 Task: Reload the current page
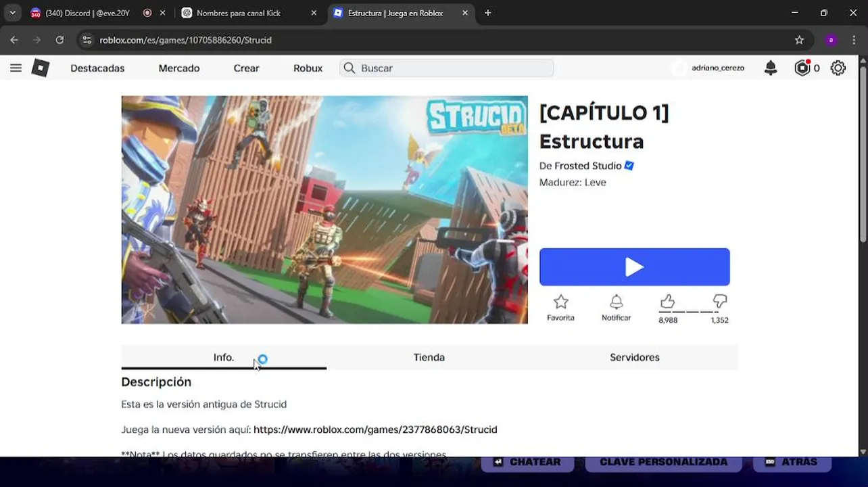coord(59,40)
